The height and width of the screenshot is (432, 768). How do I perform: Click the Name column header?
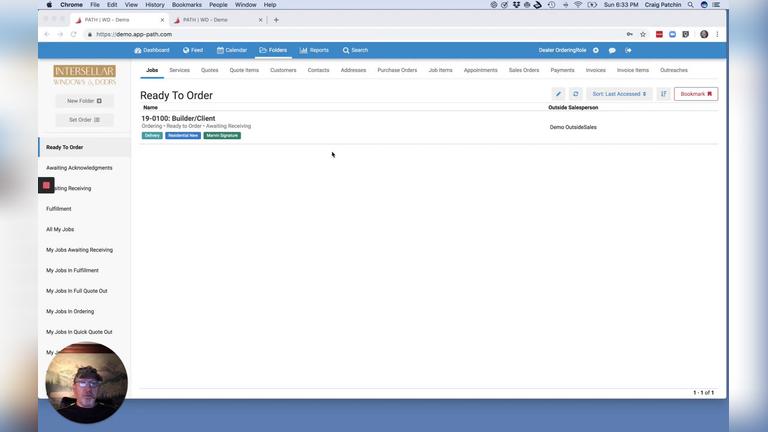(x=150, y=108)
